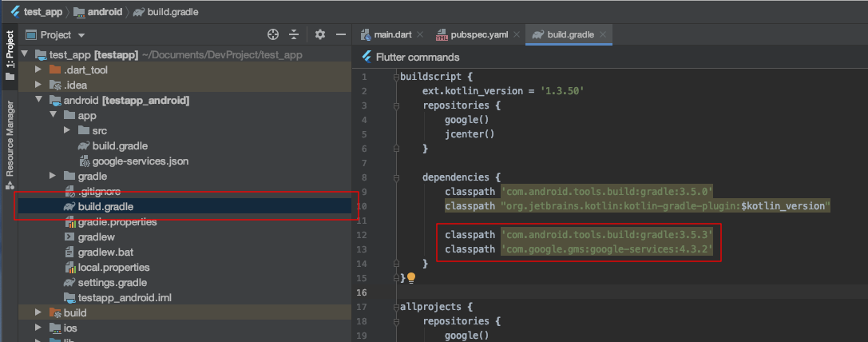The image size is (868, 342).
Task: Expand the .idea folder
Action: (38, 85)
